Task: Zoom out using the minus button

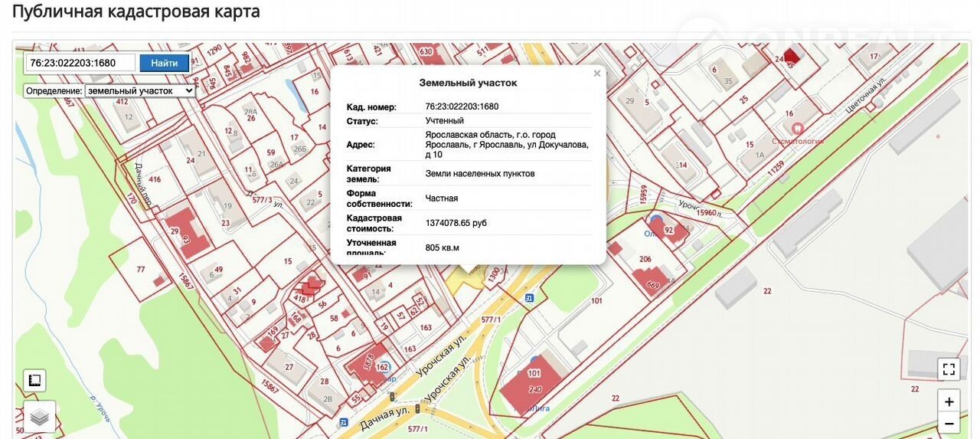Action: [x=949, y=423]
